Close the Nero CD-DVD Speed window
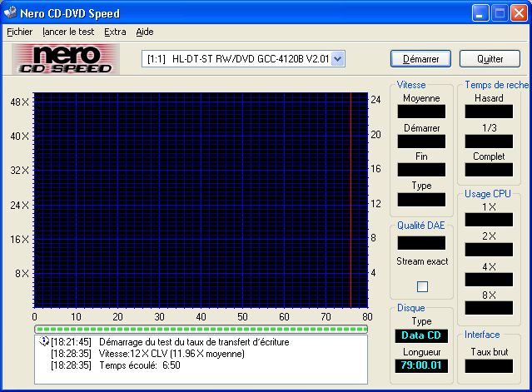532x392 pixels. click(520, 13)
